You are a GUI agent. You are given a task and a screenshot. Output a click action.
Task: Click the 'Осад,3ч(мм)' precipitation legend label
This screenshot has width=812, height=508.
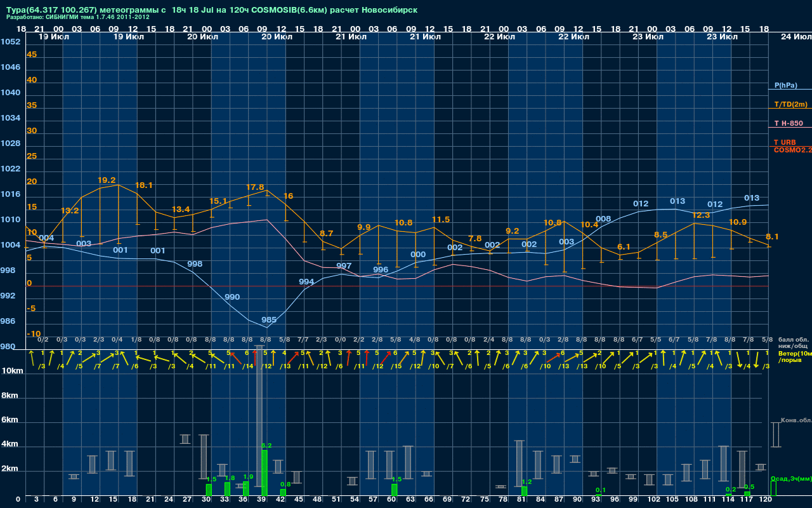(x=790, y=478)
